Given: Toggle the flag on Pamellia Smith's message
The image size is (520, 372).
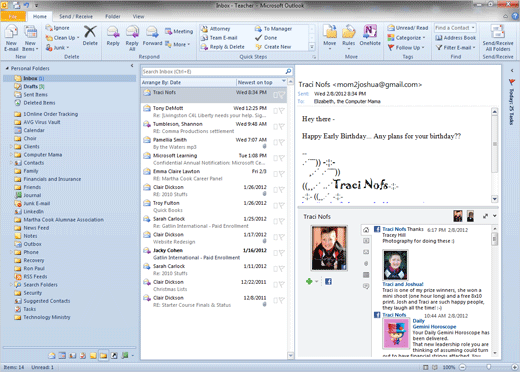Looking at the screenshot, I should [x=282, y=143].
